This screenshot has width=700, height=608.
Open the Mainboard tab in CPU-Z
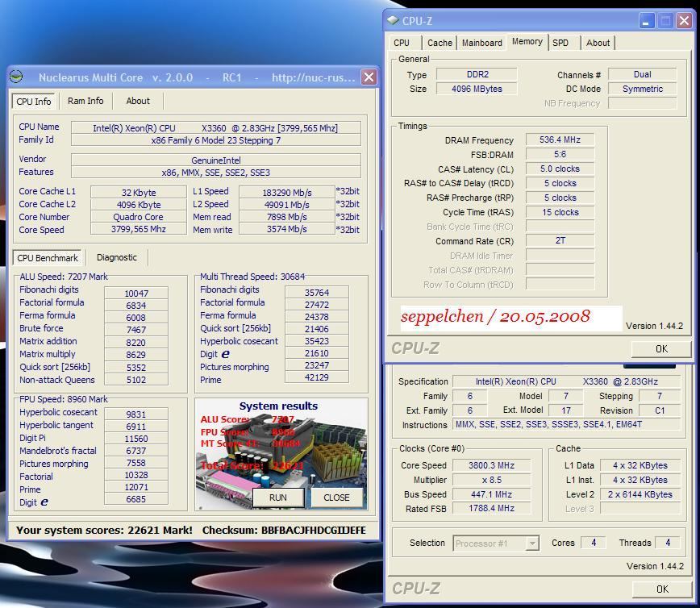click(x=481, y=43)
